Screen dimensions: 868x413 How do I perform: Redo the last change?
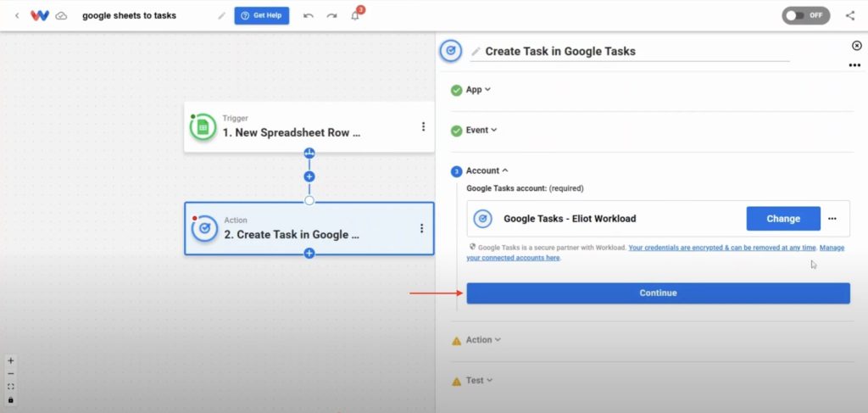tap(331, 15)
